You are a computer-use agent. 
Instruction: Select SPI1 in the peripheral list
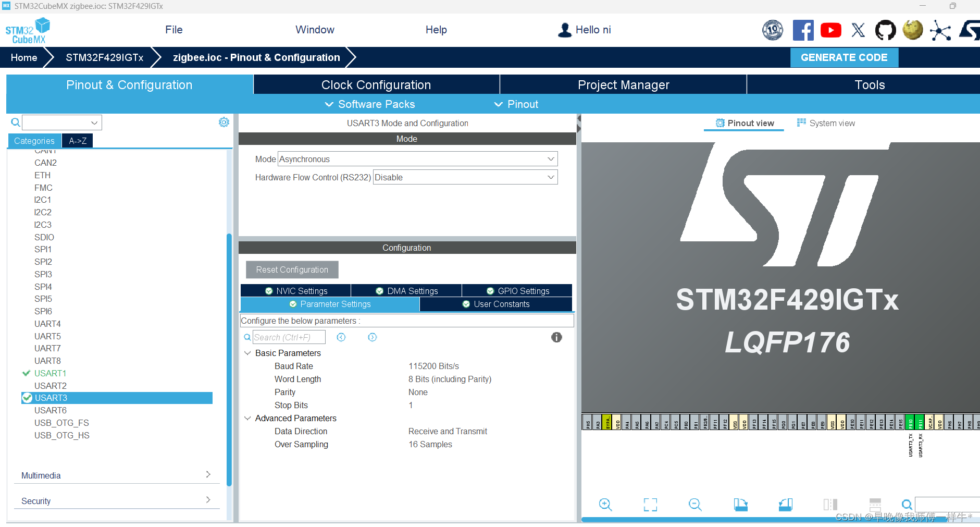[43, 249]
